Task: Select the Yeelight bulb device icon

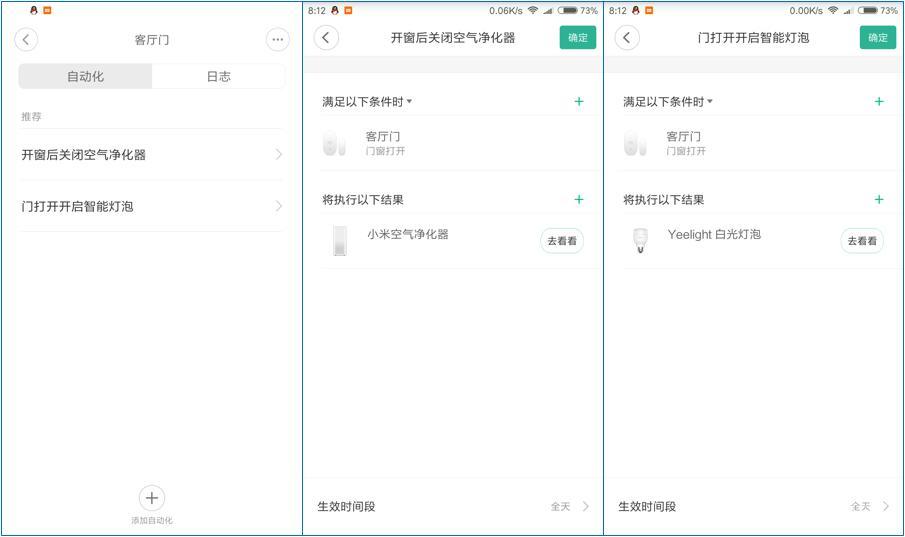Action: pos(640,240)
